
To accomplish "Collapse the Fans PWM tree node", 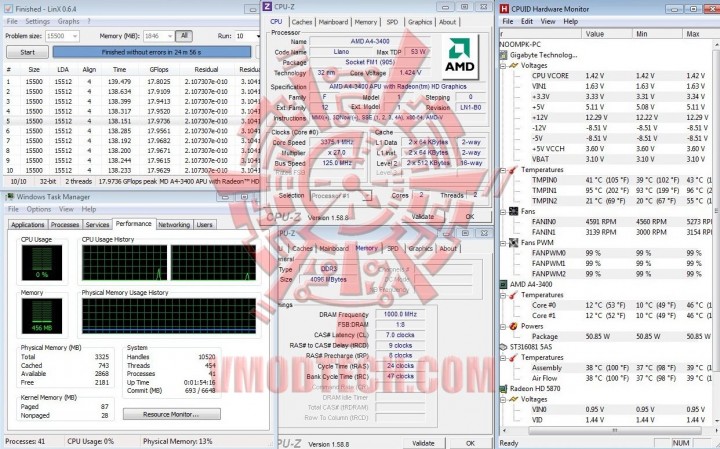I will pyautogui.click(x=503, y=243).
